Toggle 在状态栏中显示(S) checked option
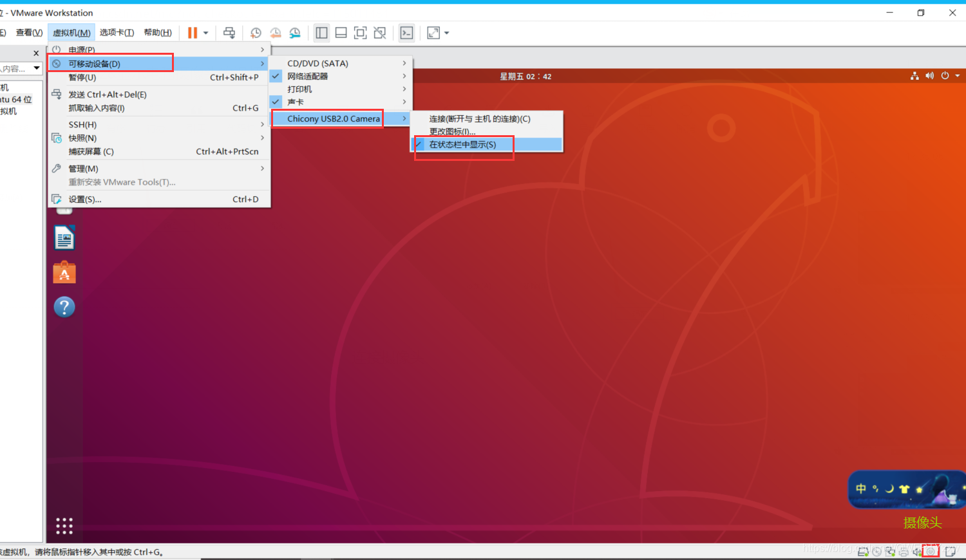 click(x=487, y=144)
